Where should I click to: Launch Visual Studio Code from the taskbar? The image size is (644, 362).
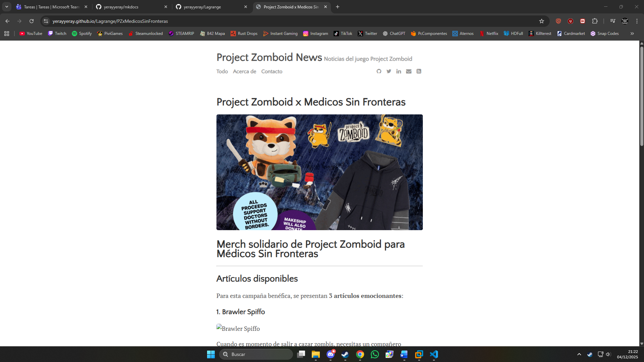pyautogui.click(x=434, y=354)
